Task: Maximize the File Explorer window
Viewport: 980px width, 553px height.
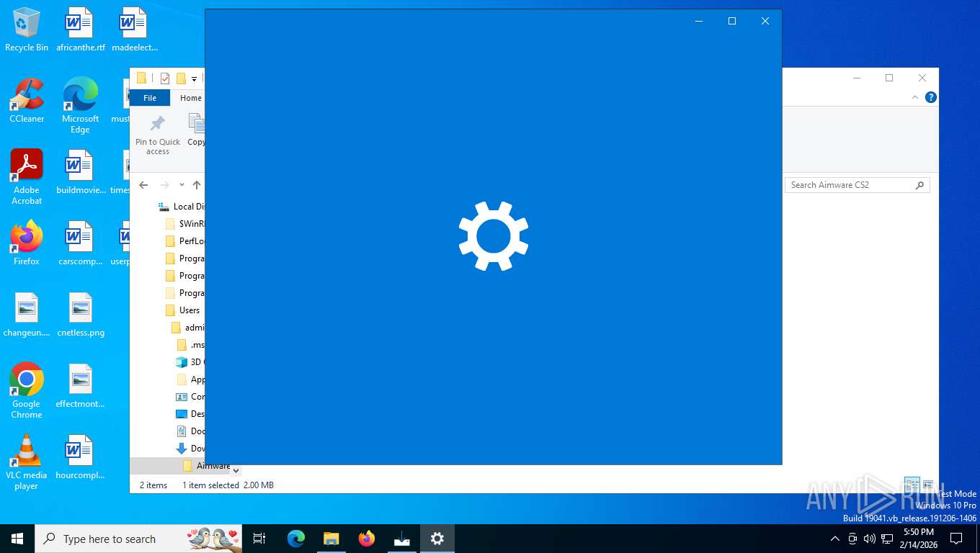Action: click(x=889, y=78)
